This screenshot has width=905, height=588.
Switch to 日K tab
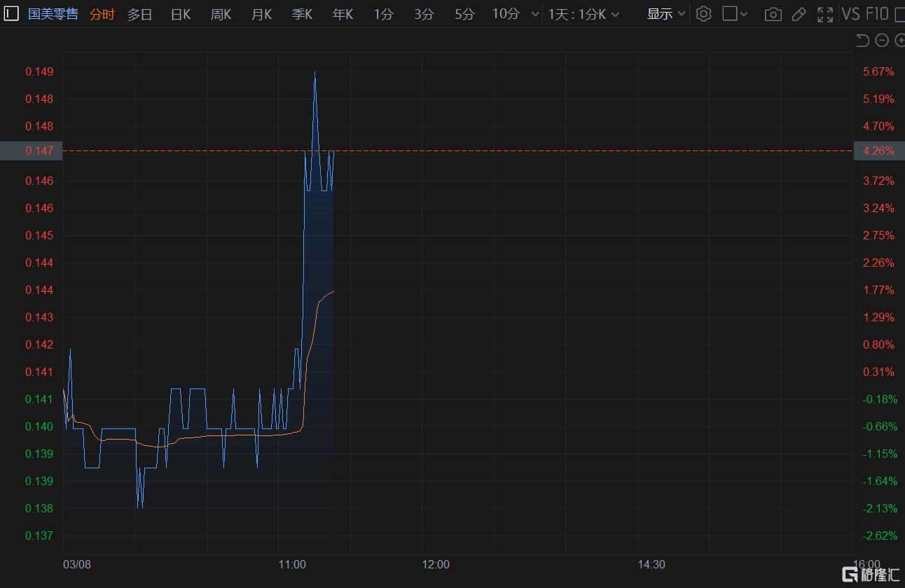pyautogui.click(x=181, y=14)
